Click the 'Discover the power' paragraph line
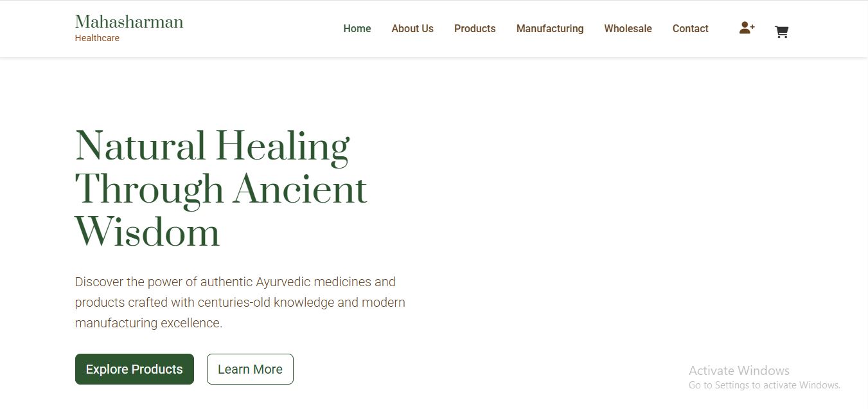 point(235,282)
